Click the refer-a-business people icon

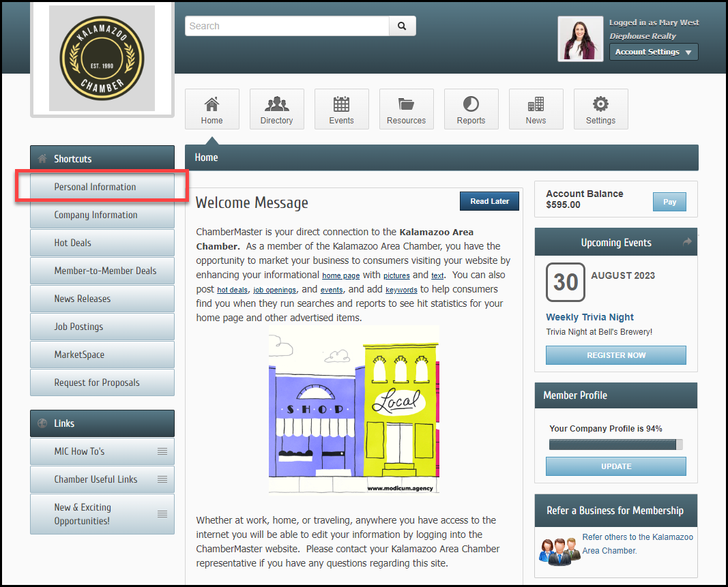(559, 551)
